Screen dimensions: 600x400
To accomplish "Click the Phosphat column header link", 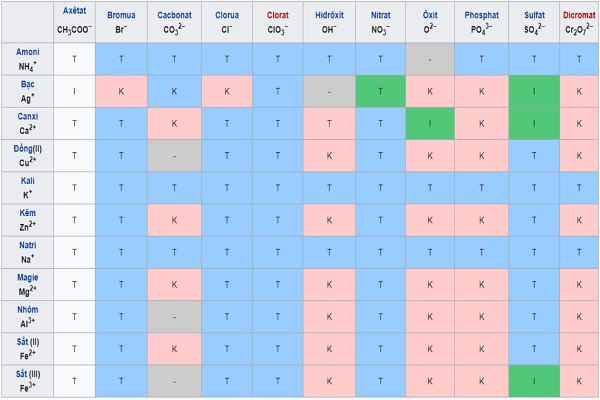I will coord(482,17).
